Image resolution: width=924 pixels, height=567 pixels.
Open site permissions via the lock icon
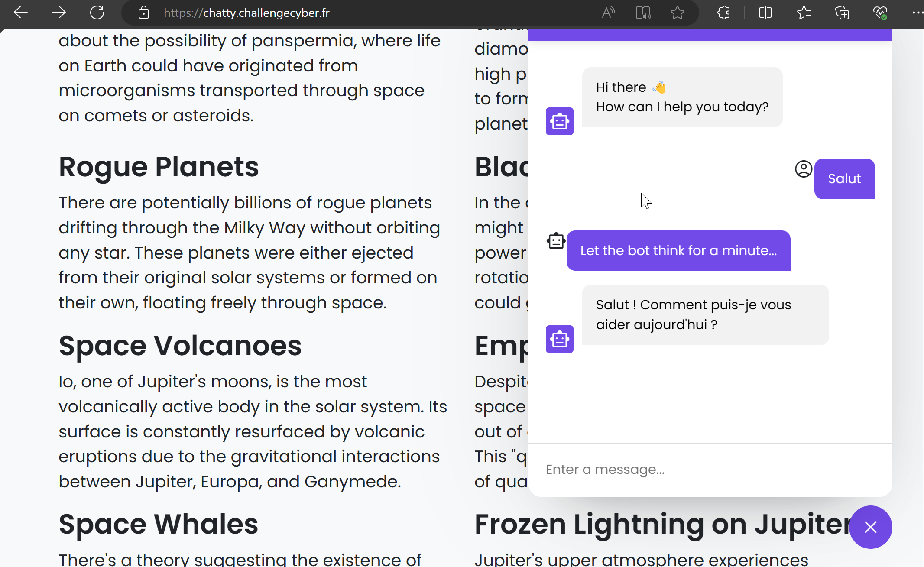pos(143,13)
